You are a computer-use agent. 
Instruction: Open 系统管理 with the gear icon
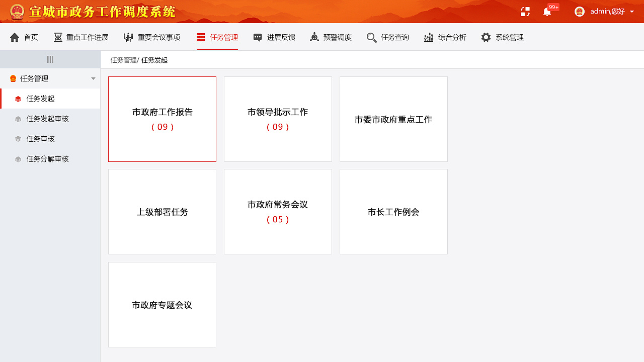click(x=486, y=37)
